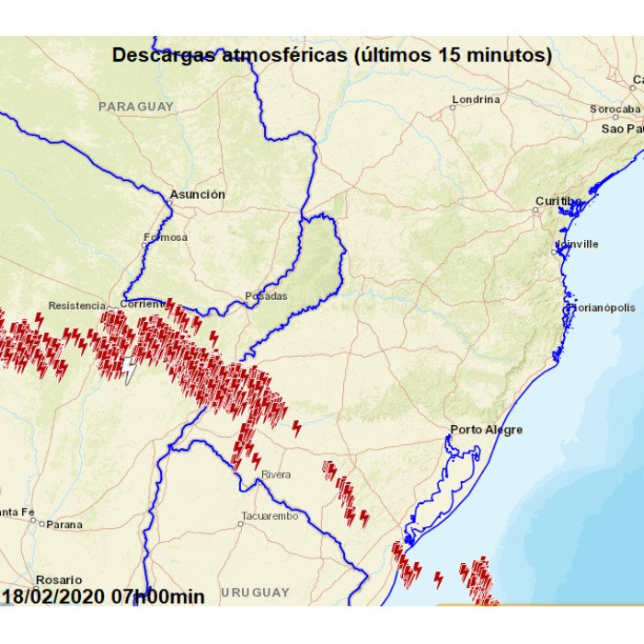Click the Londrina city marker circle
The width and height of the screenshot is (644, 644).
(453, 108)
